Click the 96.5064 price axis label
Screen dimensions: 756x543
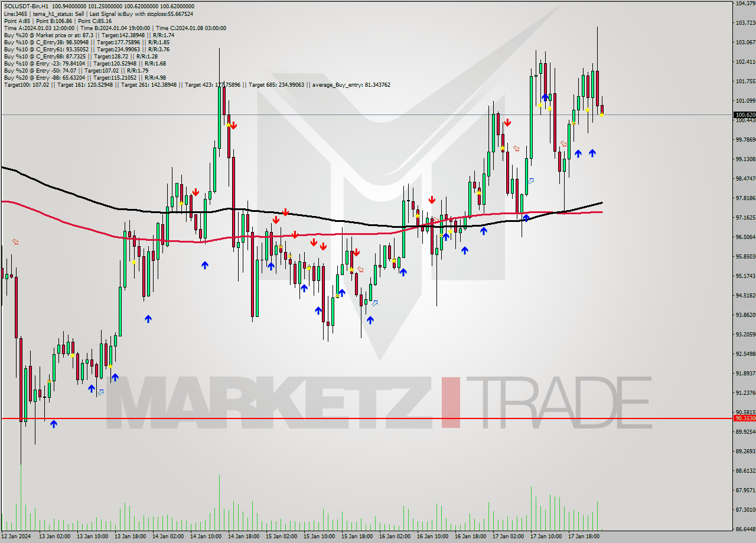(745, 237)
